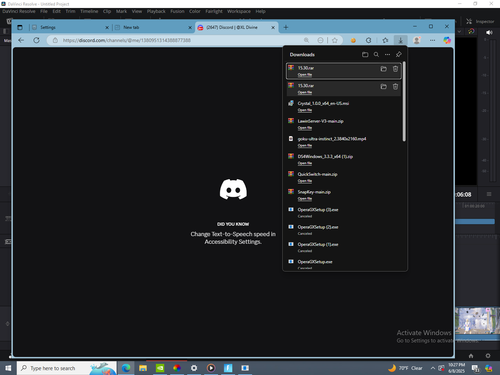Open the Workspace menu in DaVinci Resolve

pyautogui.click(x=239, y=11)
